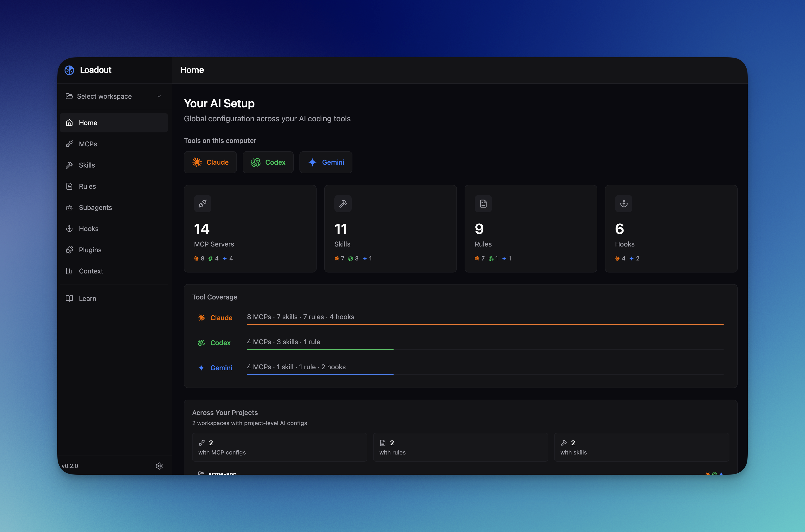Select the Context chart icon in the sidebar
The image size is (805, 532).
click(70, 271)
